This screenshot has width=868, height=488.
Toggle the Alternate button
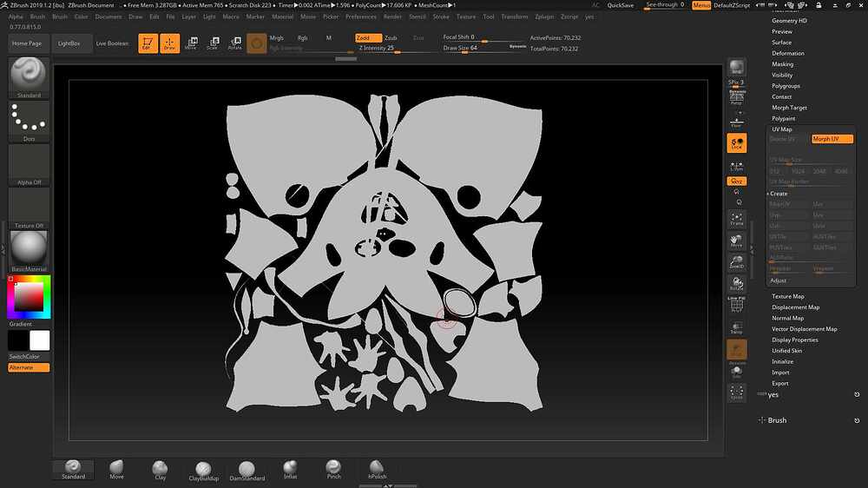click(29, 368)
